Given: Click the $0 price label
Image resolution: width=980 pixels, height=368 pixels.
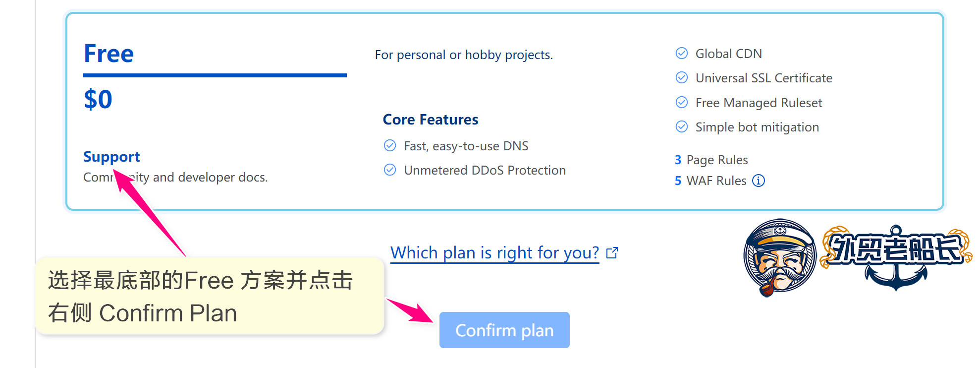Looking at the screenshot, I should click(98, 99).
